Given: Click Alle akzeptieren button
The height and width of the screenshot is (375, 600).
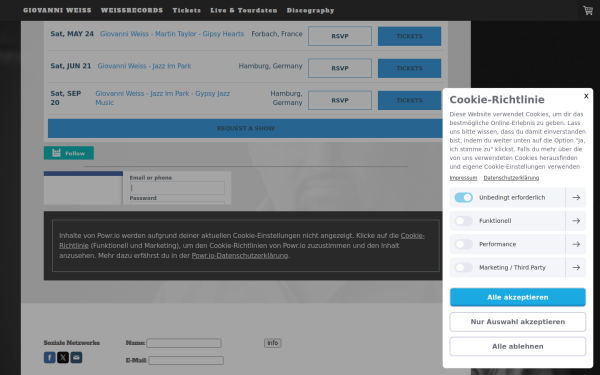Looking at the screenshot, I should (517, 297).
